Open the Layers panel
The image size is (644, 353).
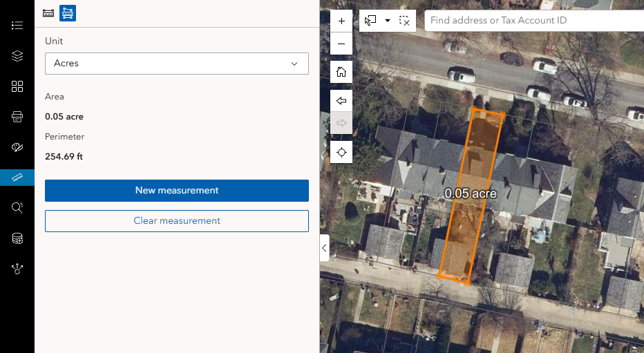[x=17, y=56]
